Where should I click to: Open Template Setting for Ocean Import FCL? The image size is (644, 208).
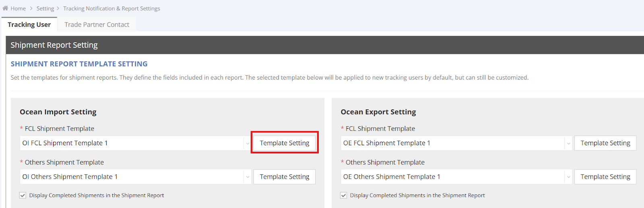click(x=284, y=143)
